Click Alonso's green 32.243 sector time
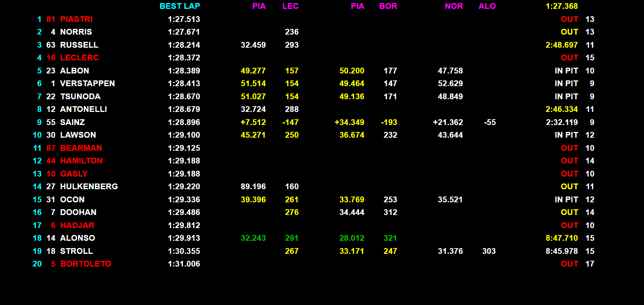 click(x=253, y=238)
